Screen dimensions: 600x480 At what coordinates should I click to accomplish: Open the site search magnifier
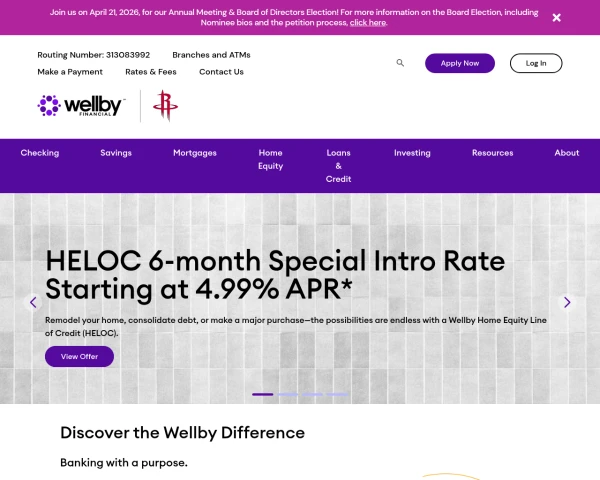400,63
